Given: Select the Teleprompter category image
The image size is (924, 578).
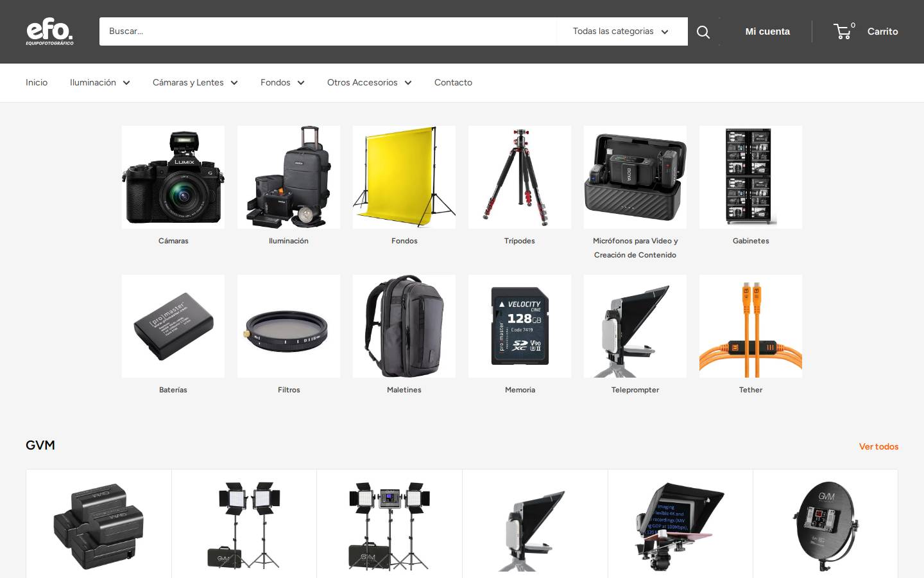Looking at the screenshot, I should [x=635, y=326].
